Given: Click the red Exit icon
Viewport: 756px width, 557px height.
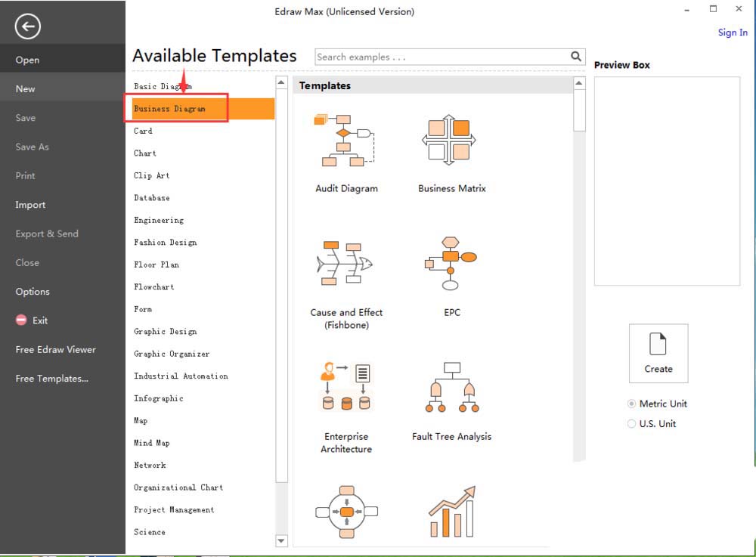Looking at the screenshot, I should click(x=21, y=320).
